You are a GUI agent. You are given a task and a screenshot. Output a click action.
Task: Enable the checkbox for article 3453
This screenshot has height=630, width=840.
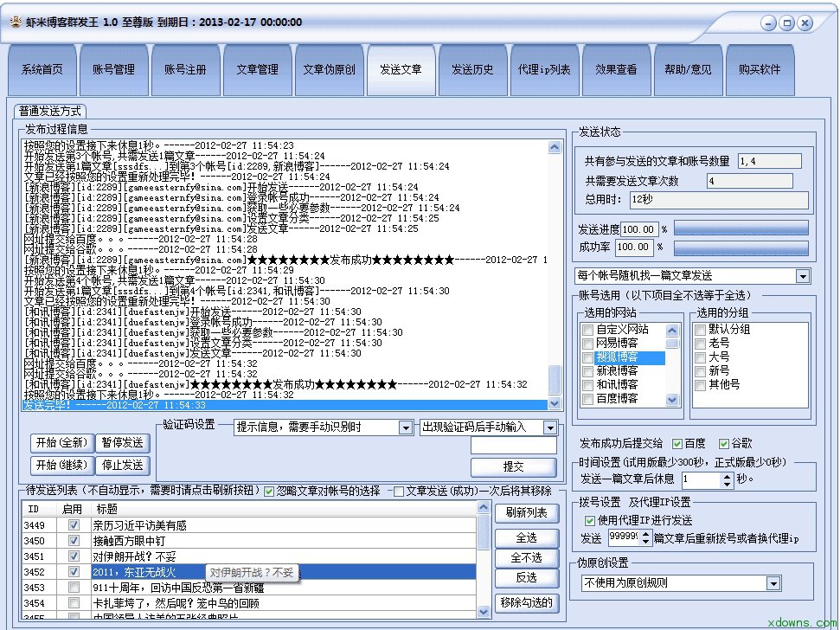pyautogui.click(x=74, y=587)
